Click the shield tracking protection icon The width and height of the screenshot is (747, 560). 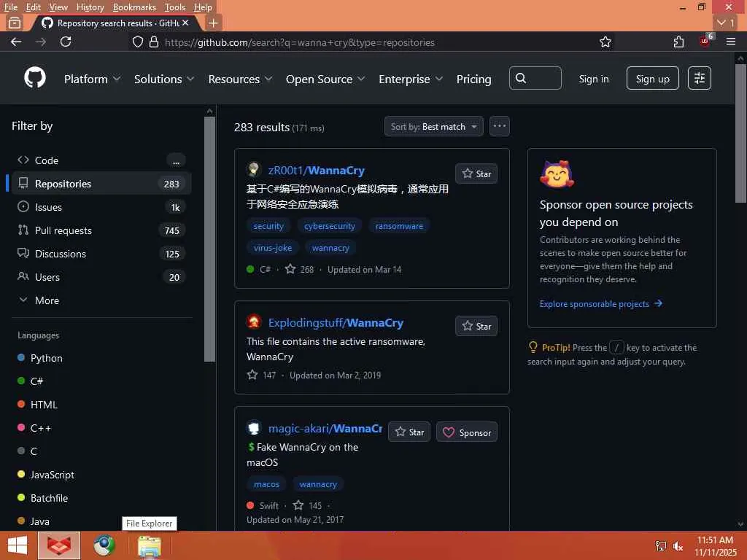click(138, 42)
